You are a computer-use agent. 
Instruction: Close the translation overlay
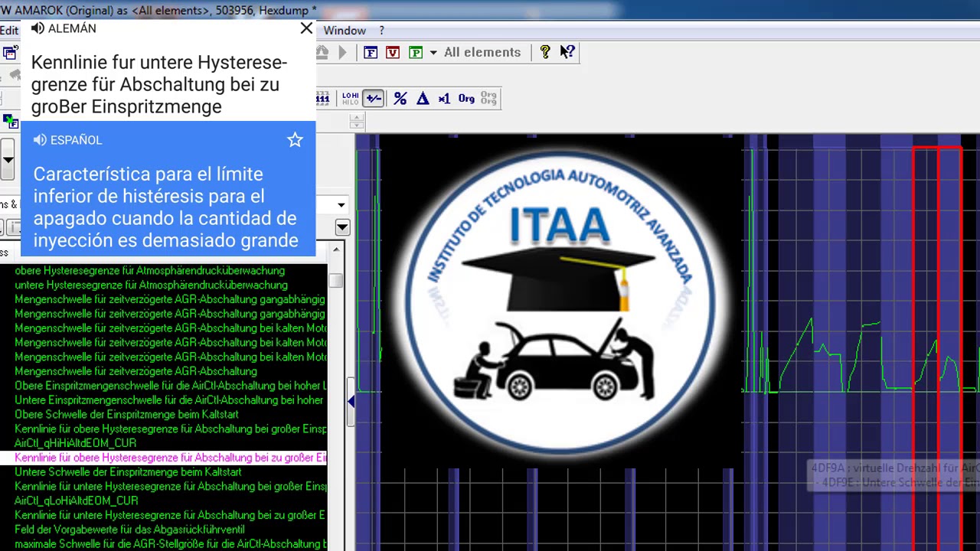306,28
